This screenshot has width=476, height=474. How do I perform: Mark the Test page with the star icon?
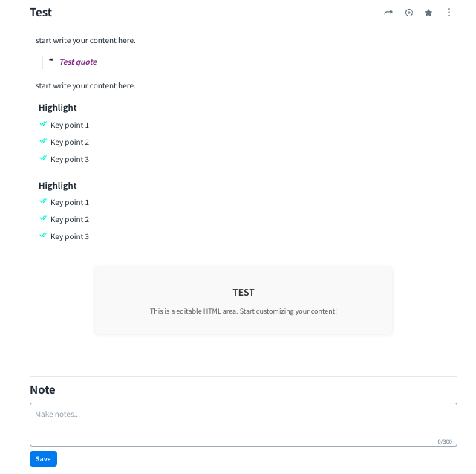click(x=428, y=13)
